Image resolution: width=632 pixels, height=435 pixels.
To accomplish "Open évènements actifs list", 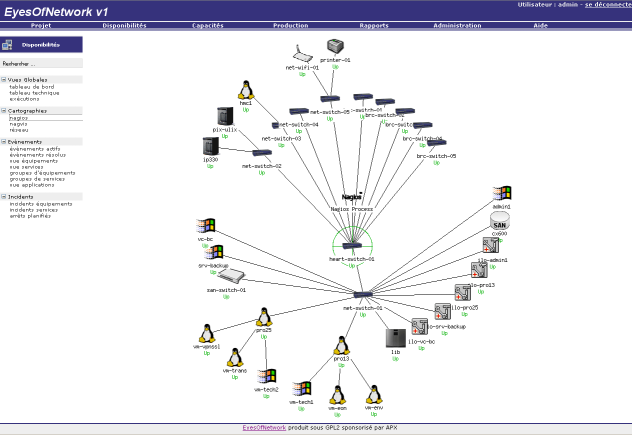I will [x=35, y=149].
